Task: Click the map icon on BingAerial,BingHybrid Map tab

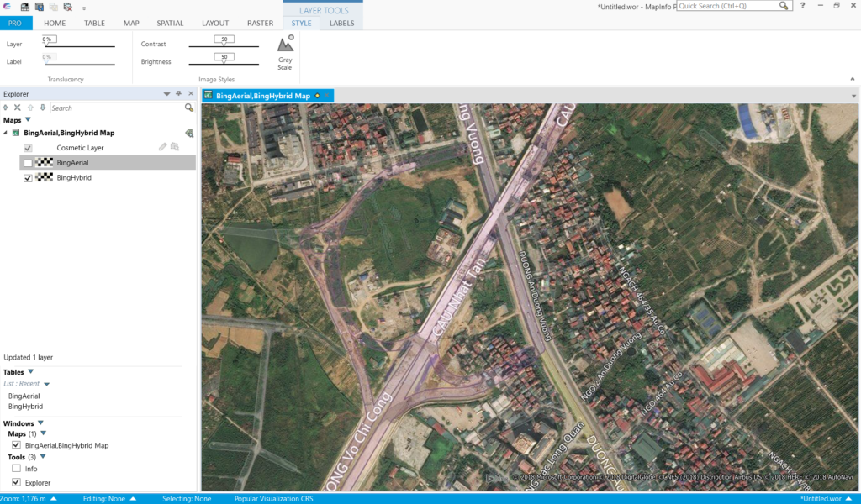Action: click(209, 96)
